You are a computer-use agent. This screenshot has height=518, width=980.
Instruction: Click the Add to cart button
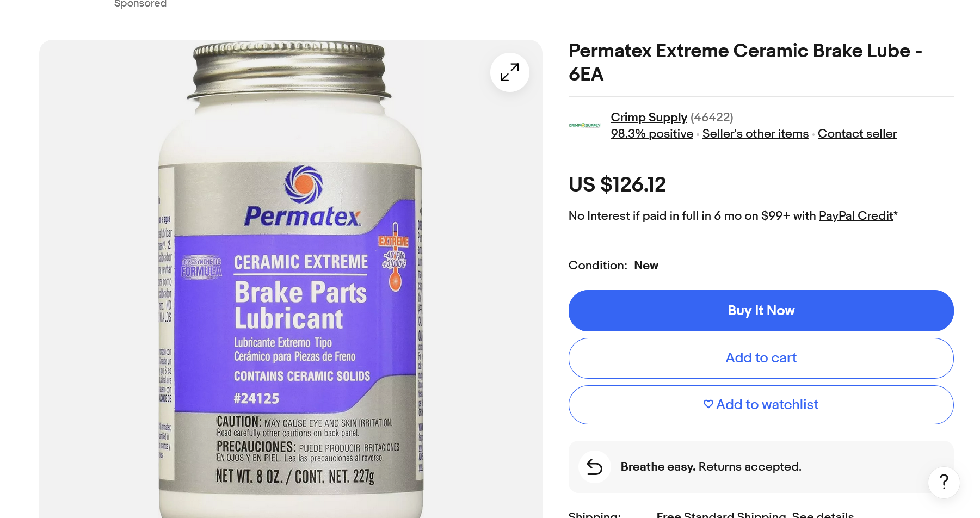pyautogui.click(x=761, y=358)
